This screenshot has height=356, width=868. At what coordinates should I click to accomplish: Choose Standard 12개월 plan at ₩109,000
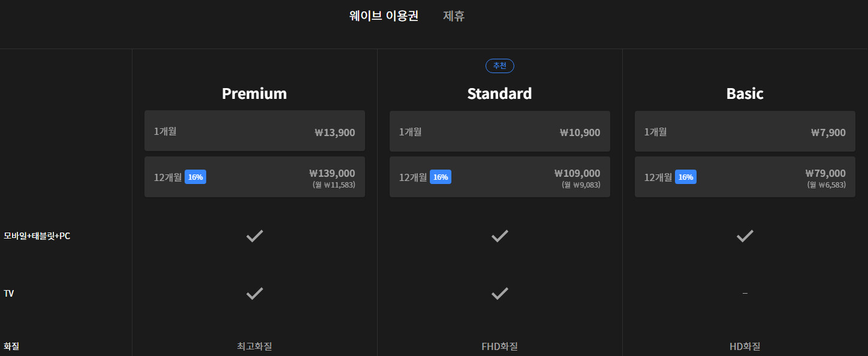pyautogui.click(x=499, y=177)
